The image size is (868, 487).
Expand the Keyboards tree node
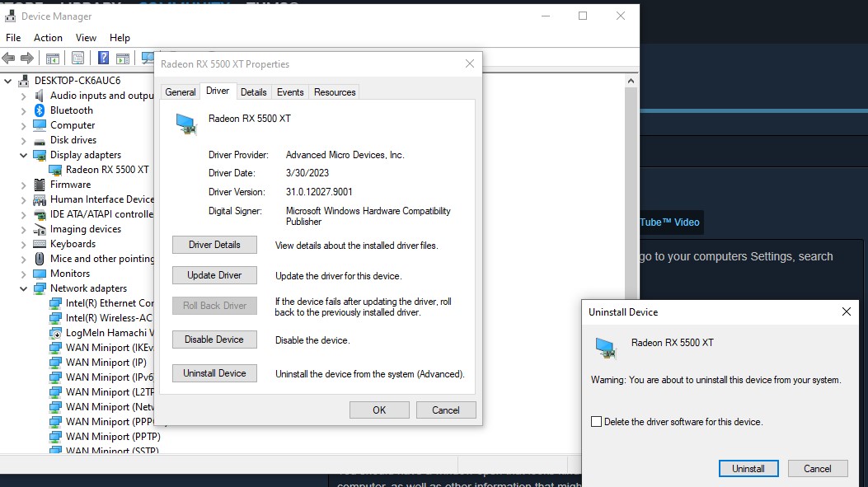point(23,244)
